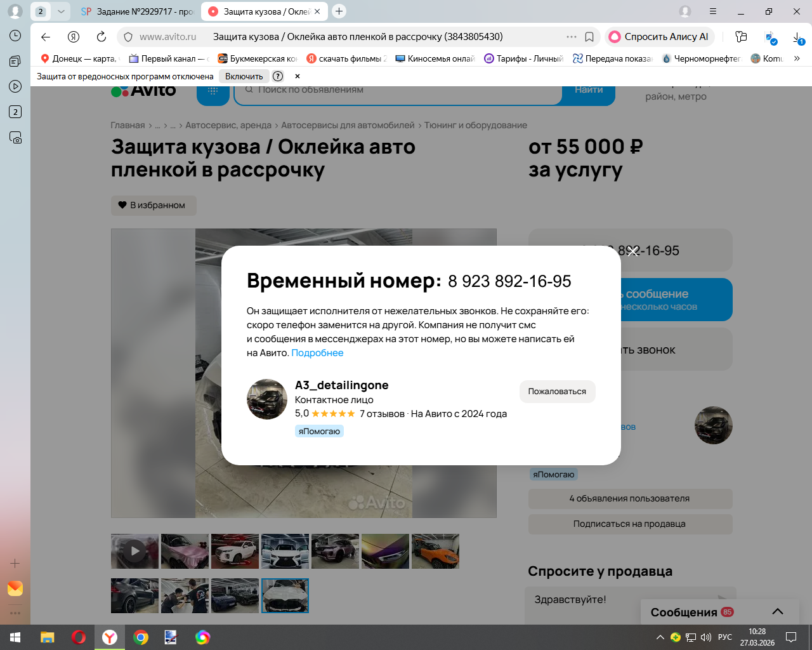Open Спросить Алису AI assistant
The height and width of the screenshot is (650, 812).
659,37
